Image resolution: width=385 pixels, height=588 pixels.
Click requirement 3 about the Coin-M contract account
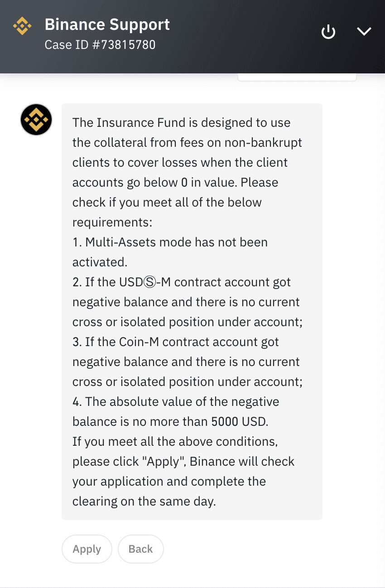tap(188, 362)
